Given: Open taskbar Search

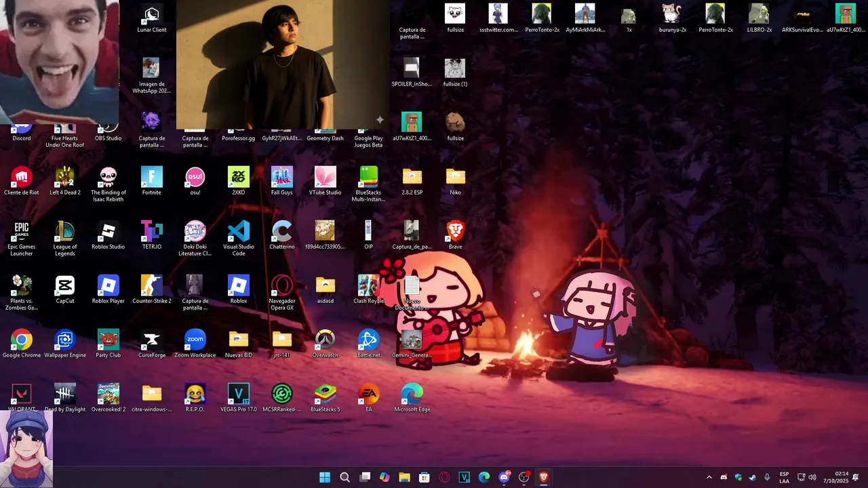Looking at the screenshot, I should [x=344, y=477].
